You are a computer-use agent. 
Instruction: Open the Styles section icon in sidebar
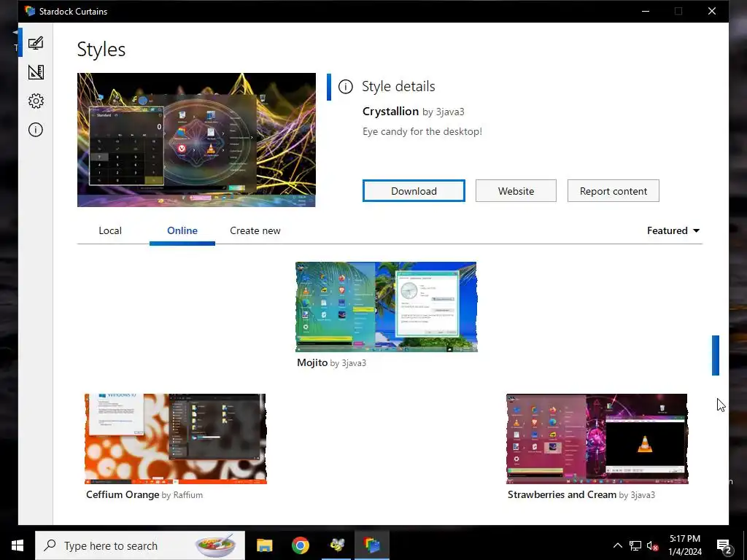pos(36,43)
